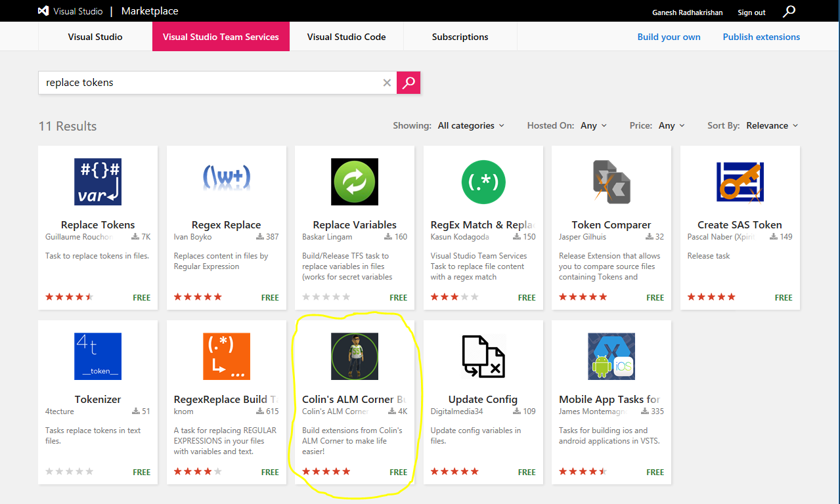
Task: Click the pink search submit button
Action: 409,83
